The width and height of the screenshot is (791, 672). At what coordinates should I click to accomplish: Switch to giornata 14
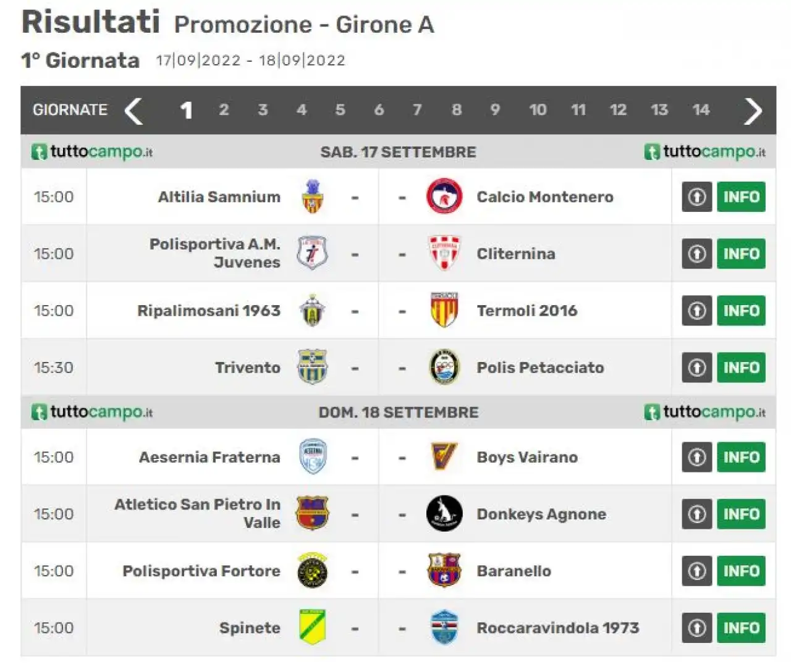click(701, 110)
